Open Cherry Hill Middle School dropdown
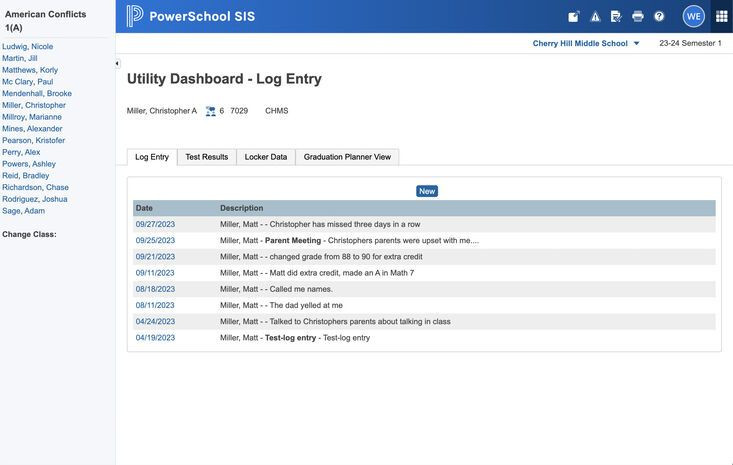This screenshot has width=733, height=465. coord(586,43)
